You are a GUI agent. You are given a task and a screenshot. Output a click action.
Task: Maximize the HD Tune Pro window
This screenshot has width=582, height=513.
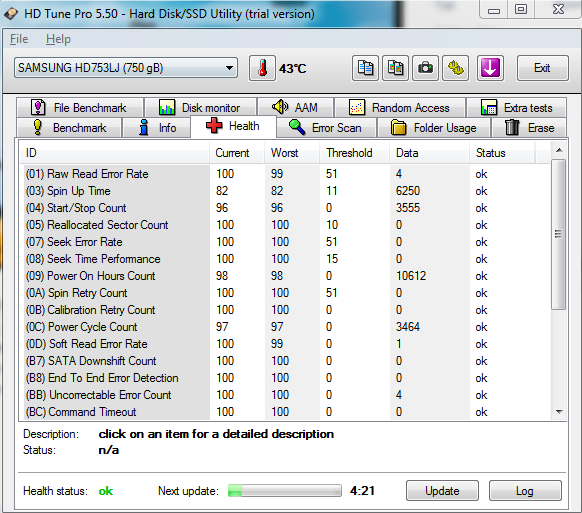[521, 10]
